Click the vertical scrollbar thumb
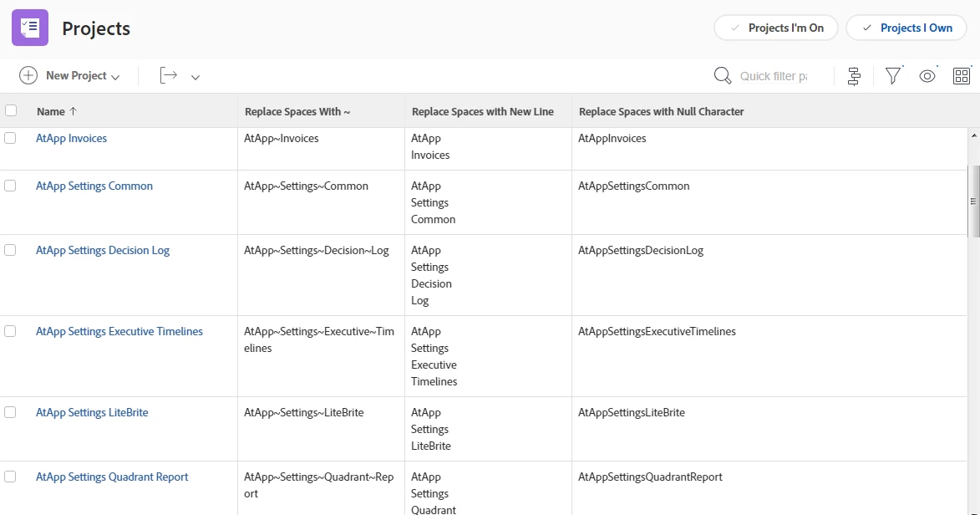 [972, 201]
